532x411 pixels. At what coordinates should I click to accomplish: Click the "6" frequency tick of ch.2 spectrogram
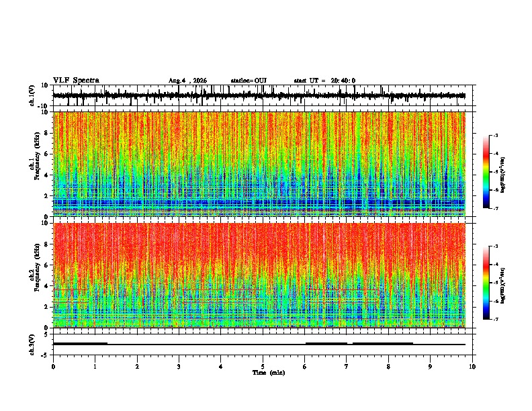[x=46, y=265]
